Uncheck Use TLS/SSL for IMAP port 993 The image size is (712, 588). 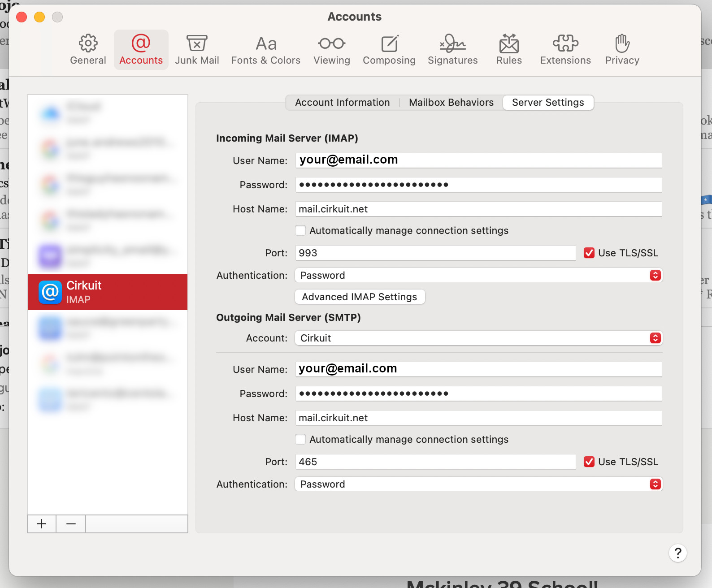tap(589, 253)
